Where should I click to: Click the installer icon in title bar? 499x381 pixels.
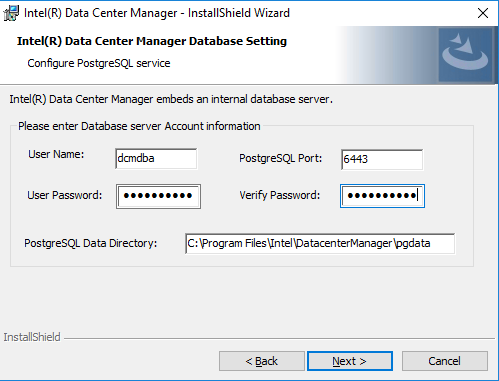coord(11,13)
